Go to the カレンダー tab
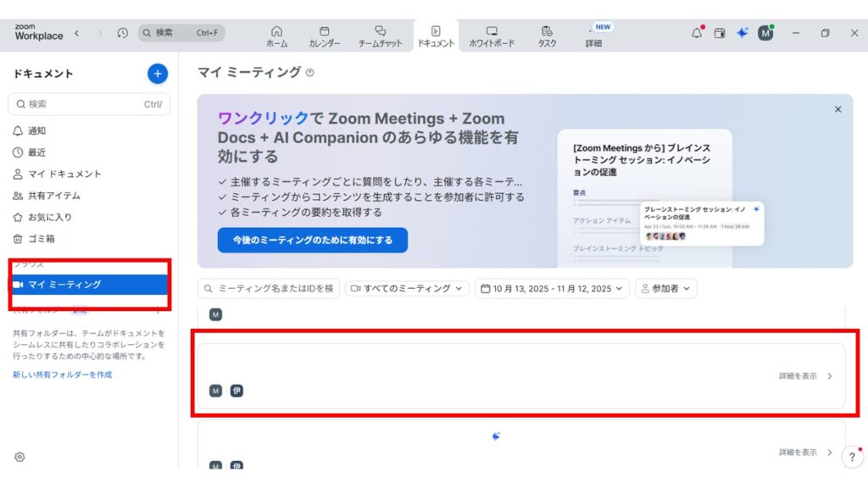The width and height of the screenshot is (868, 488). point(325,36)
